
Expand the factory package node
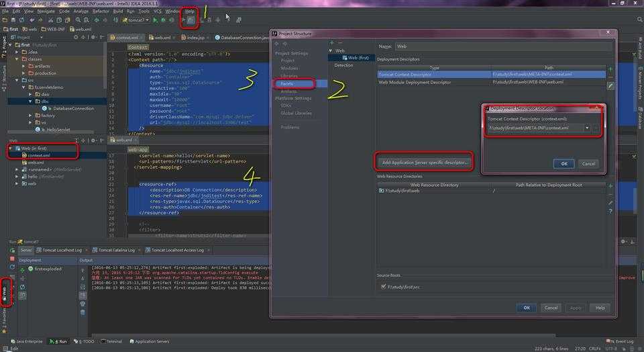point(30,116)
